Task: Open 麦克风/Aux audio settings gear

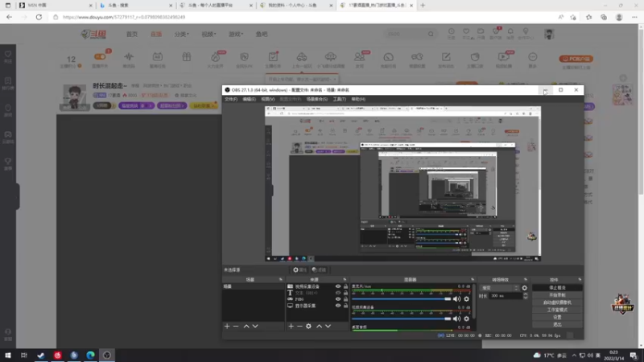Action: 466,299
